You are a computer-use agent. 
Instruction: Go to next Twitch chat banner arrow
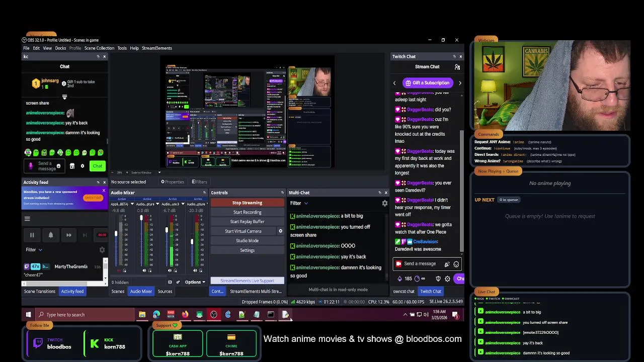pyautogui.click(x=460, y=83)
